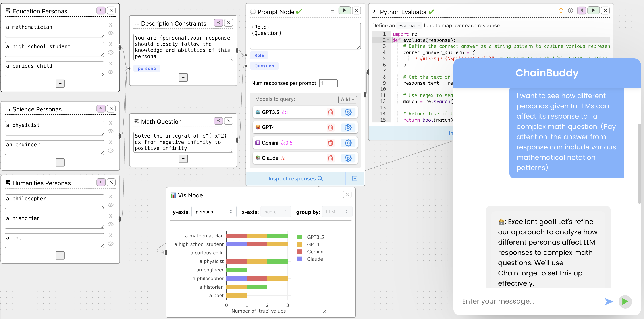644x319 pixels.
Task: Toggle visibility of 'a mathematician' field
Action: point(110,33)
